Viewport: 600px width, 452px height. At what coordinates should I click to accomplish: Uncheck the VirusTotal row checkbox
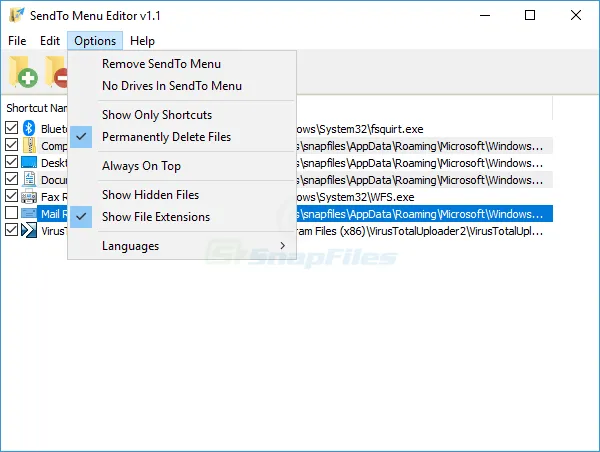click(x=11, y=230)
